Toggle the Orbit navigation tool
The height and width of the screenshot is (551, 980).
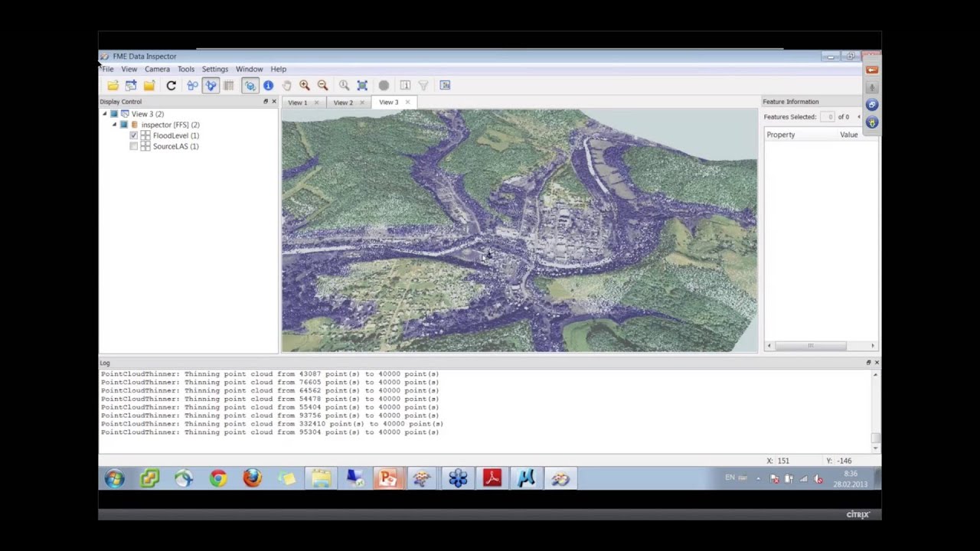(x=250, y=86)
